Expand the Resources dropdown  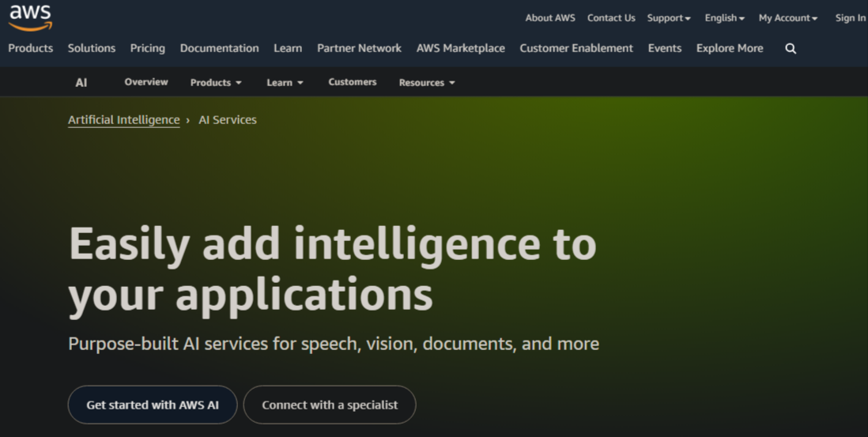coord(427,82)
